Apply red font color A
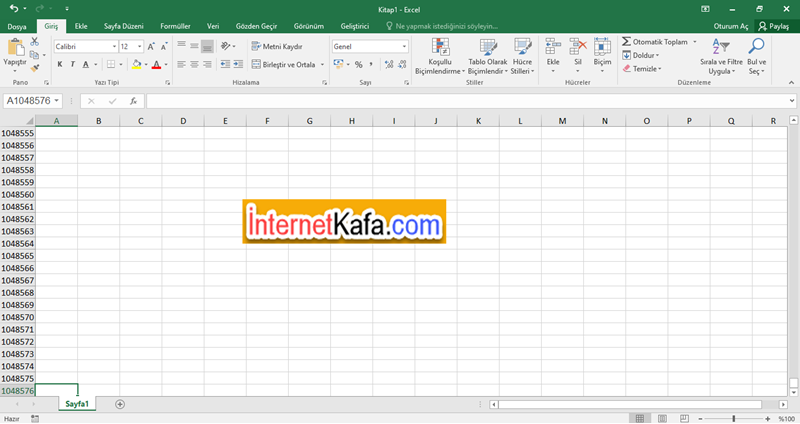800x424 pixels. coord(157,64)
